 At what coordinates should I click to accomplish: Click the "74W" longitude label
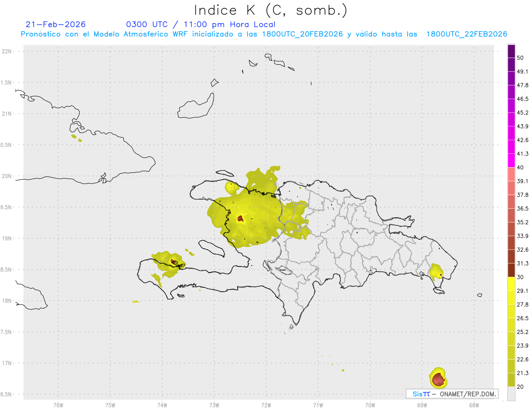[x=162, y=405]
